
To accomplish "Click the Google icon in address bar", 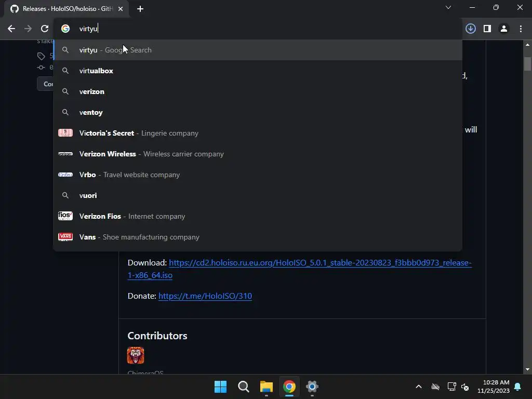I will [65, 29].
